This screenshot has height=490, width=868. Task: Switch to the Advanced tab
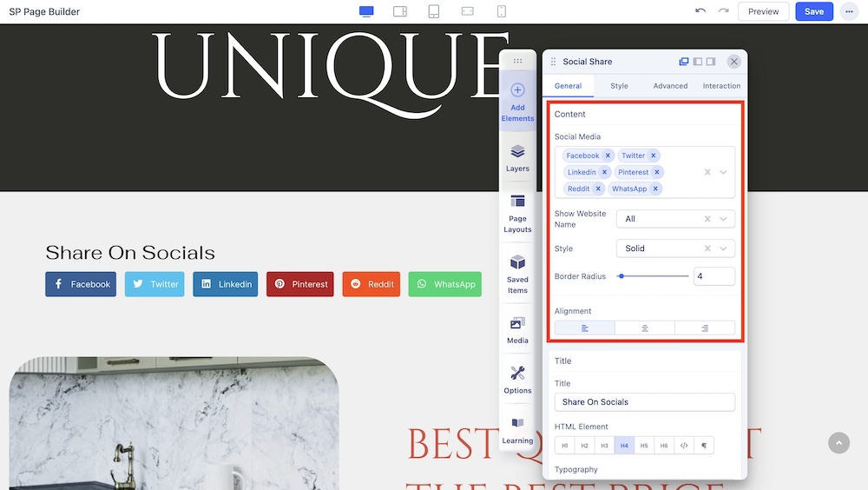670,86
